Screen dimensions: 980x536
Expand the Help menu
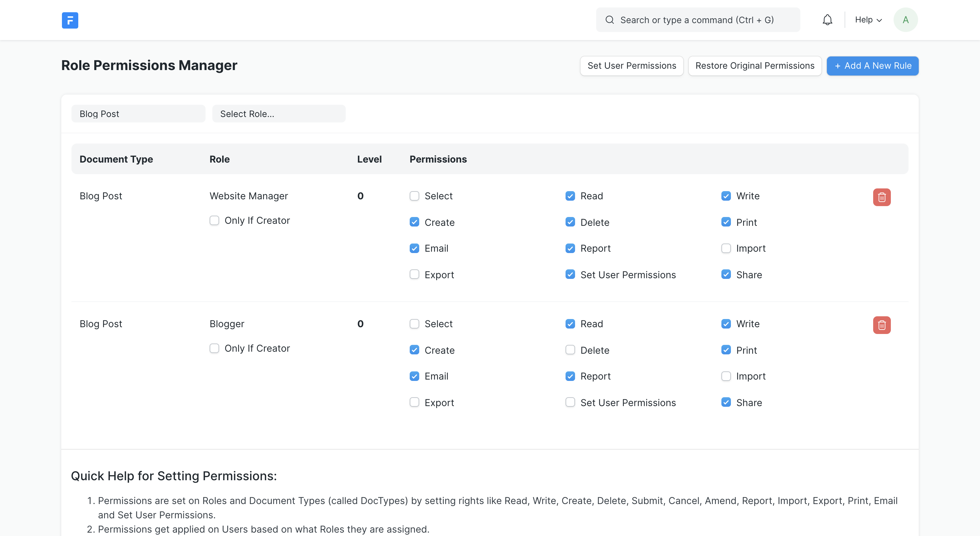[868, 19]
